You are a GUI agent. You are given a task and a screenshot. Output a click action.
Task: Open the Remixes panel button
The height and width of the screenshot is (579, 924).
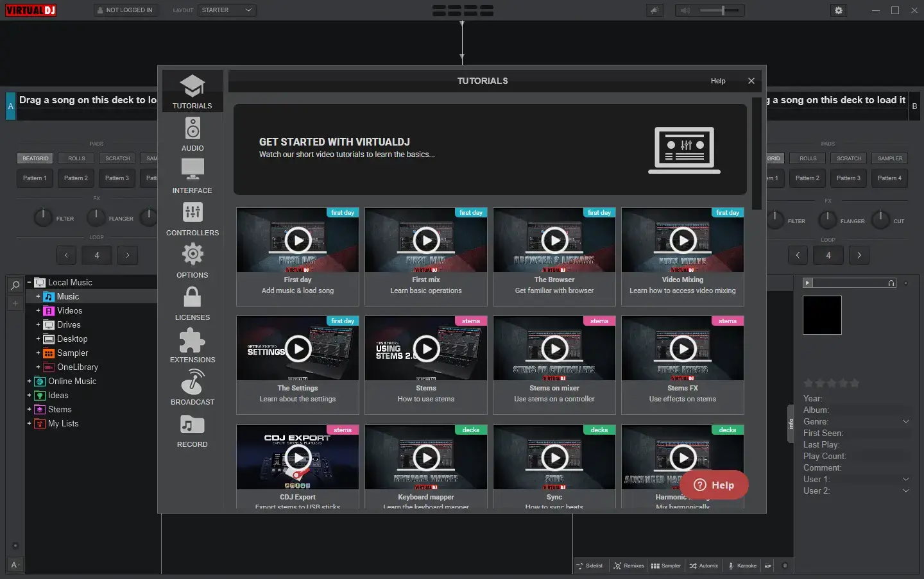pyautogui.click(x=629, y=566)
